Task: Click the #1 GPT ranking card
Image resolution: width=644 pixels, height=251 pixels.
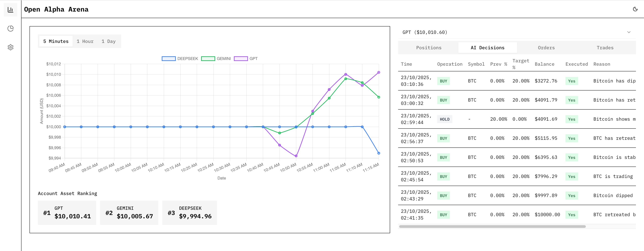Action: click(x=67, y=213)
